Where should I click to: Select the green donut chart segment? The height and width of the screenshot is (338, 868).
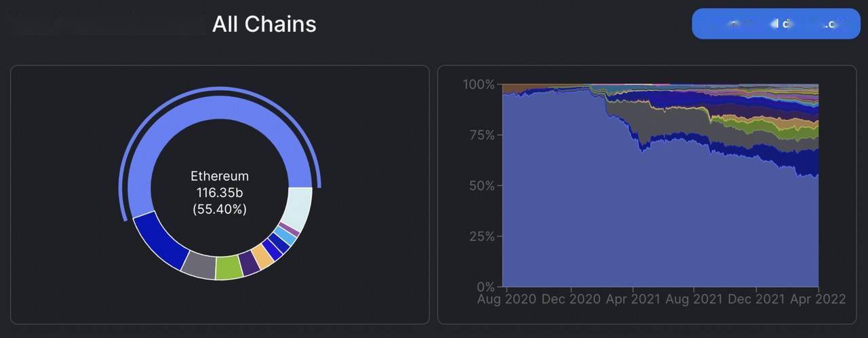(x=229, y=268)
